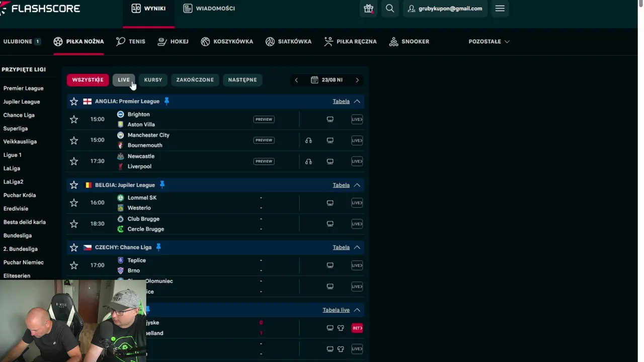Favorite the Lommel SK vs Westerlo match
Image resolution: width=644 pixels, height=362 pixels.
74,203
